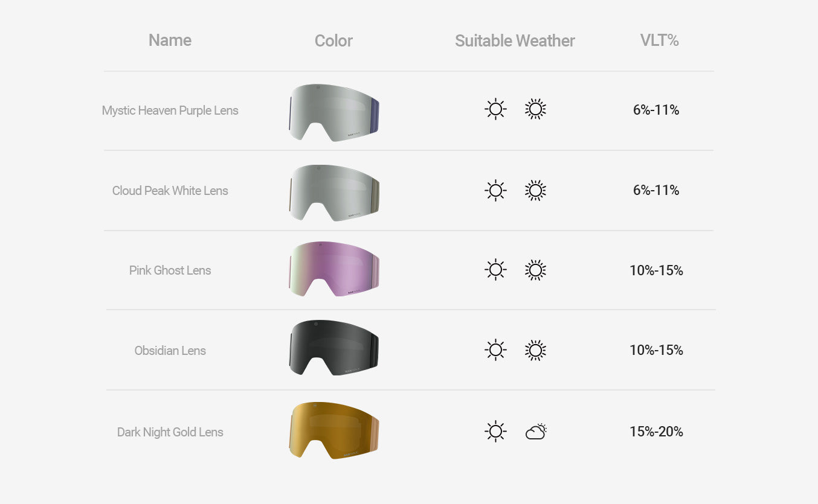
Task: Click the Pink Ghost Lens name
Action: coord(170,270)
